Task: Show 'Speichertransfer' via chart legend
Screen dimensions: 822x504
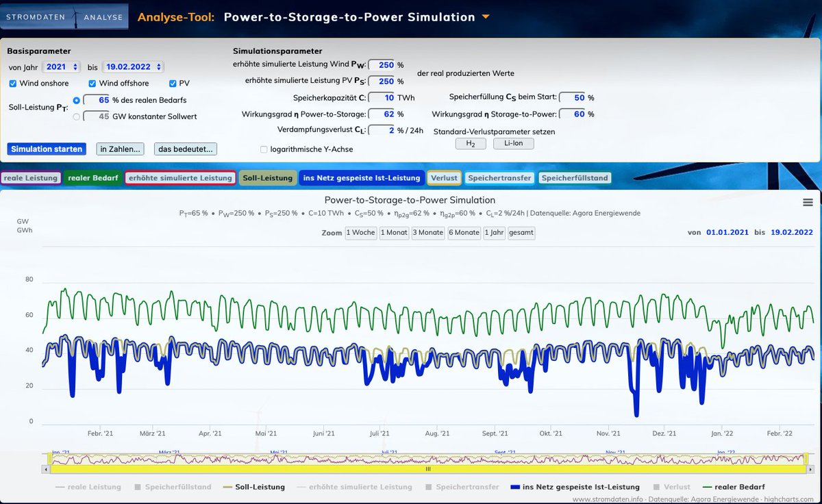Action: 463,487
